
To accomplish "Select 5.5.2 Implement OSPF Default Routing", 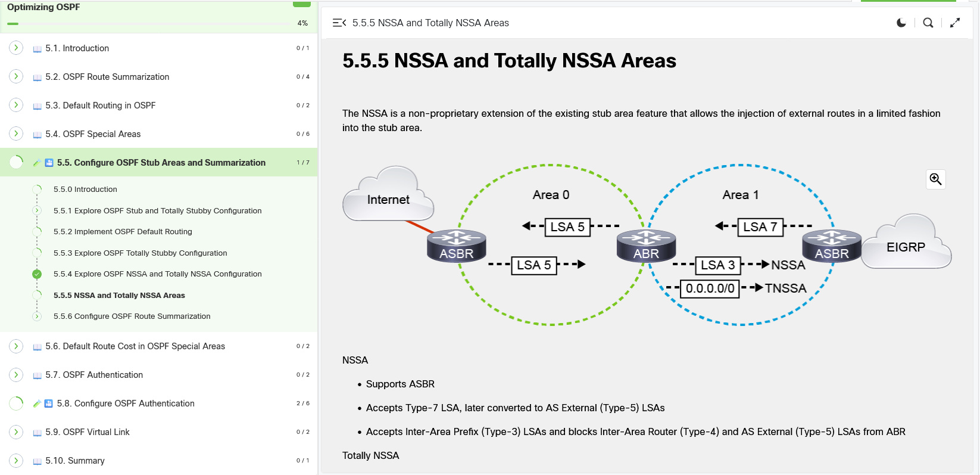I will pos(123,232).
